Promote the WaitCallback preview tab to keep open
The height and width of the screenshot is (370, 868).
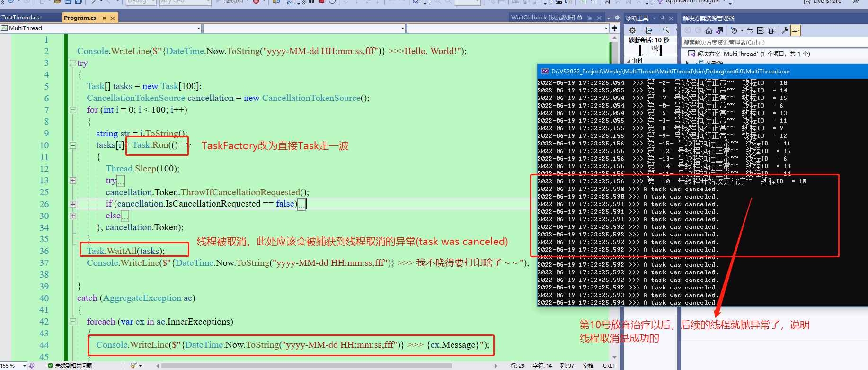tap(590, 18)
